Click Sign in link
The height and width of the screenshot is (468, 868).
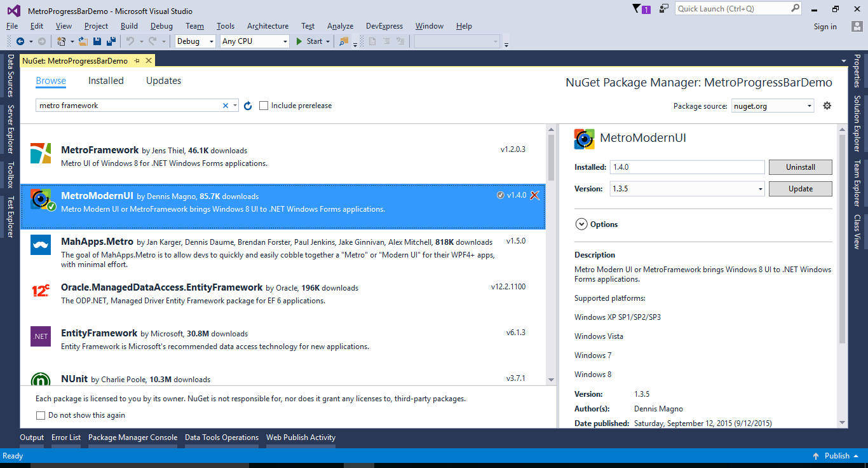pos(825,26)
